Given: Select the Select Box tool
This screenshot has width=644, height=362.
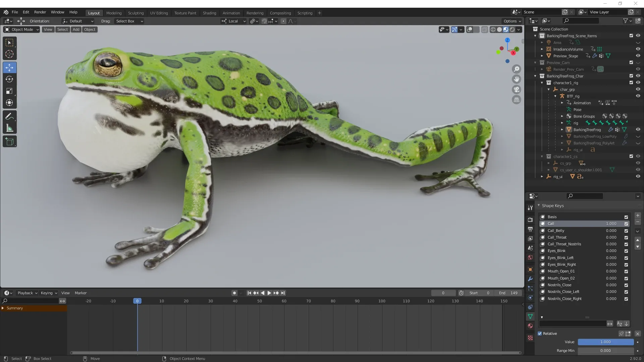Looking at the screenshot, I should pyautogui.click(x=9, y=43).
